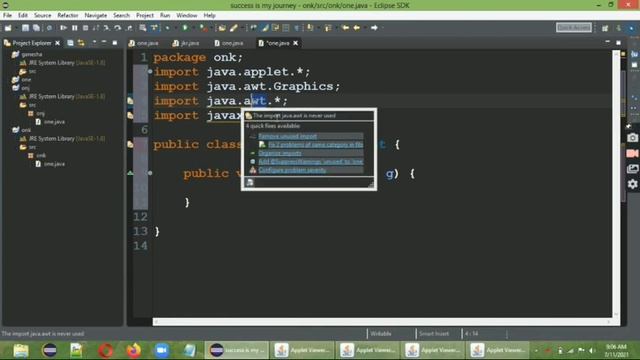The height and width of the screenshot is (360, 640).
Task: Minimize the Project Explorer panel
Action: pyautogui.click(x=104, y=43)
